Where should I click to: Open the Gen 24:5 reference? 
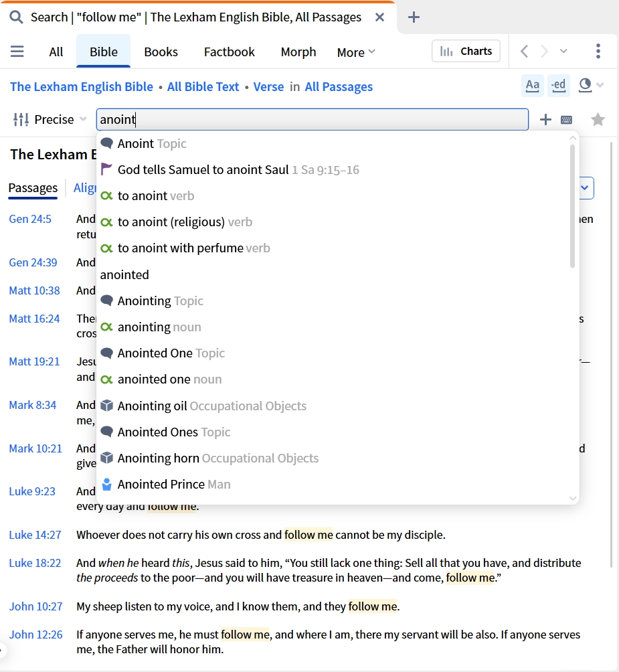click(30, 219)
